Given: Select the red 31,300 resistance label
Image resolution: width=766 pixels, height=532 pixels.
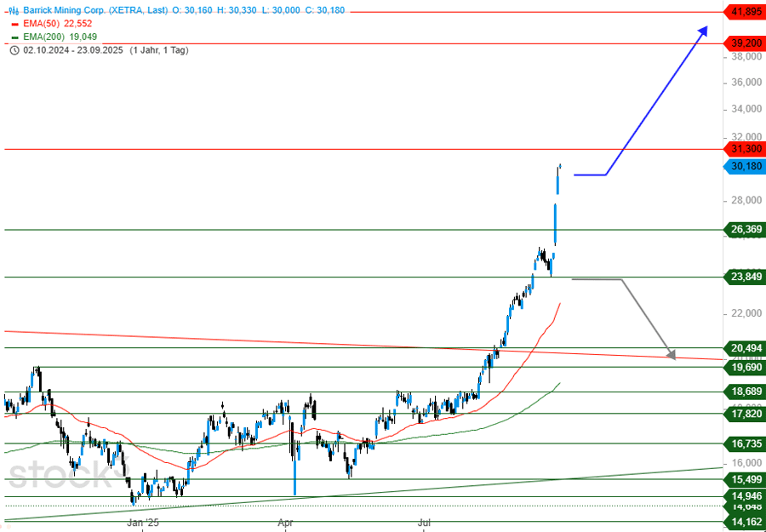Looking at the screenshot, I should click(x=745, y=149).
